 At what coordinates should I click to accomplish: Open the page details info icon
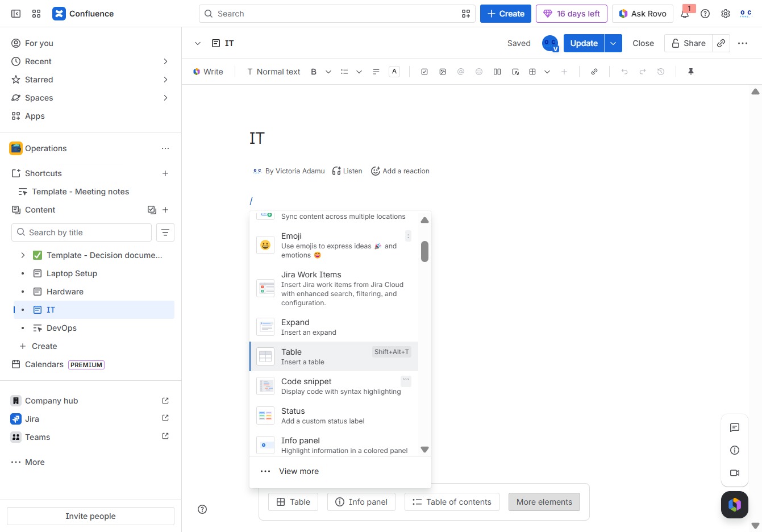pos(735,450)
